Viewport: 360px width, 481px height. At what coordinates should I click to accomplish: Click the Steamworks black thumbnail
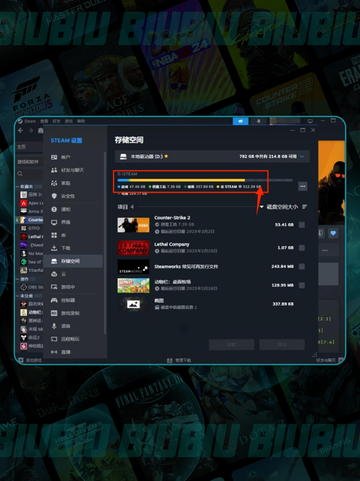pos(133,267)
